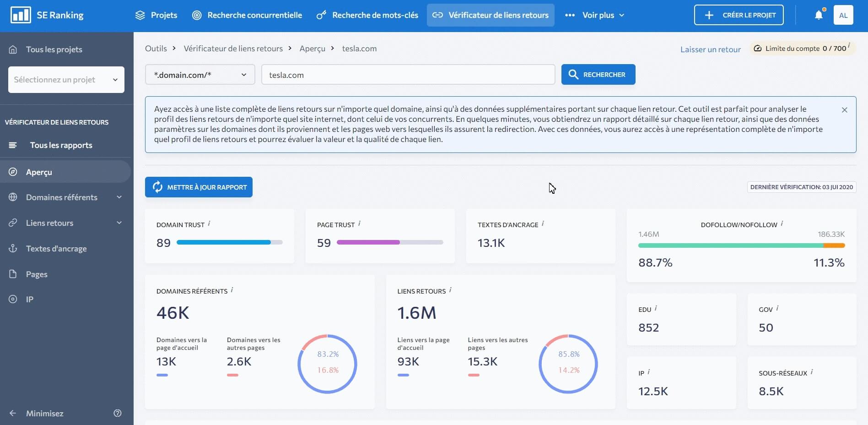
Task: Open Recherche concurrentielle menu
Action: point(247,15)
